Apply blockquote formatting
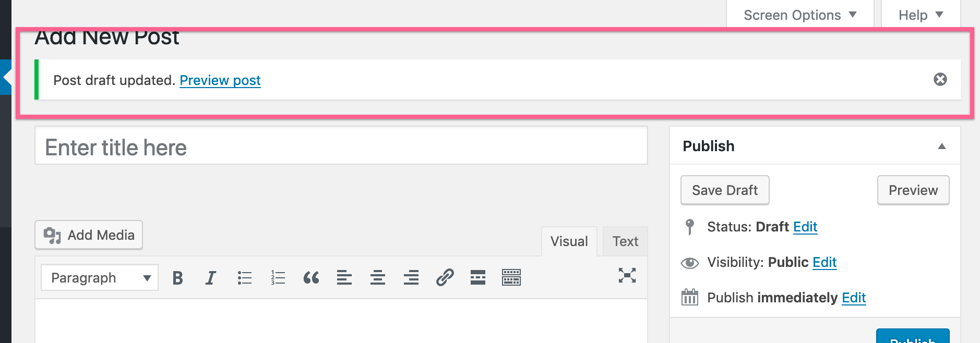 (312, 277)
